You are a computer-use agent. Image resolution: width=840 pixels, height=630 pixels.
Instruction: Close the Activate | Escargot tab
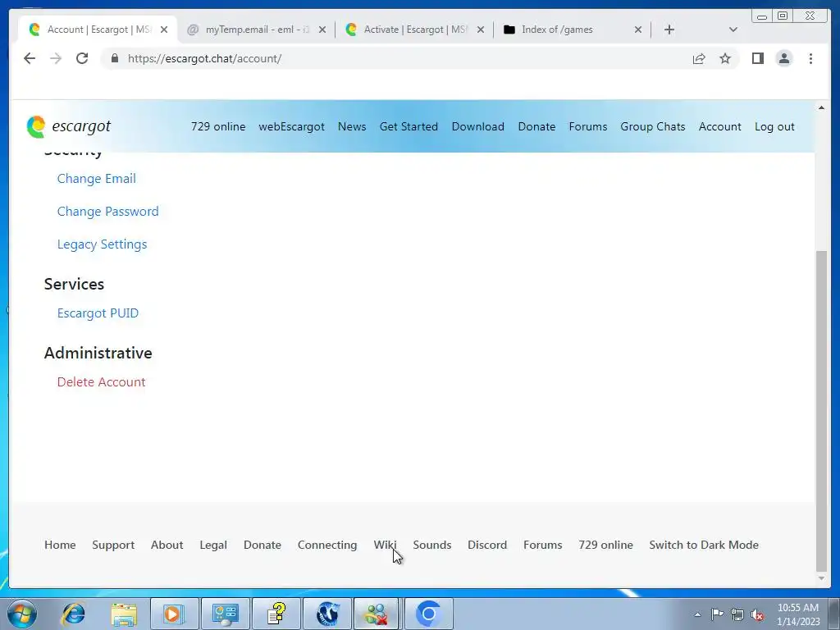point(481,30)
